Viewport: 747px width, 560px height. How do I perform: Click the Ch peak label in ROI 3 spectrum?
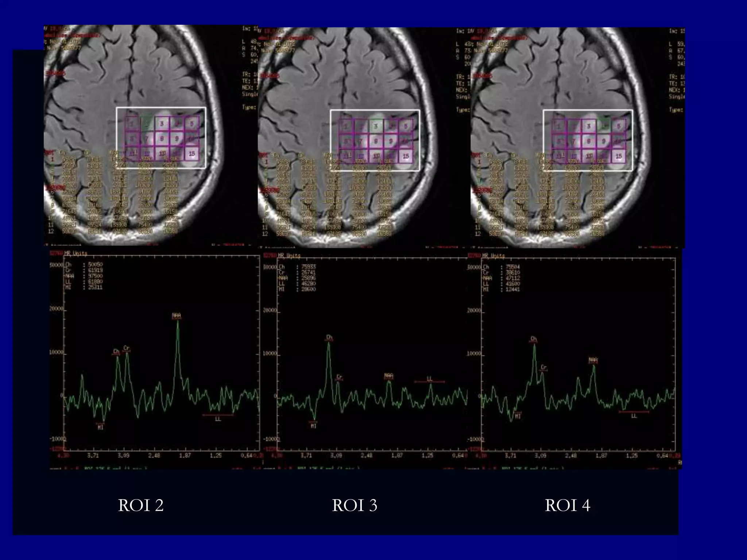tap(329, 337)
